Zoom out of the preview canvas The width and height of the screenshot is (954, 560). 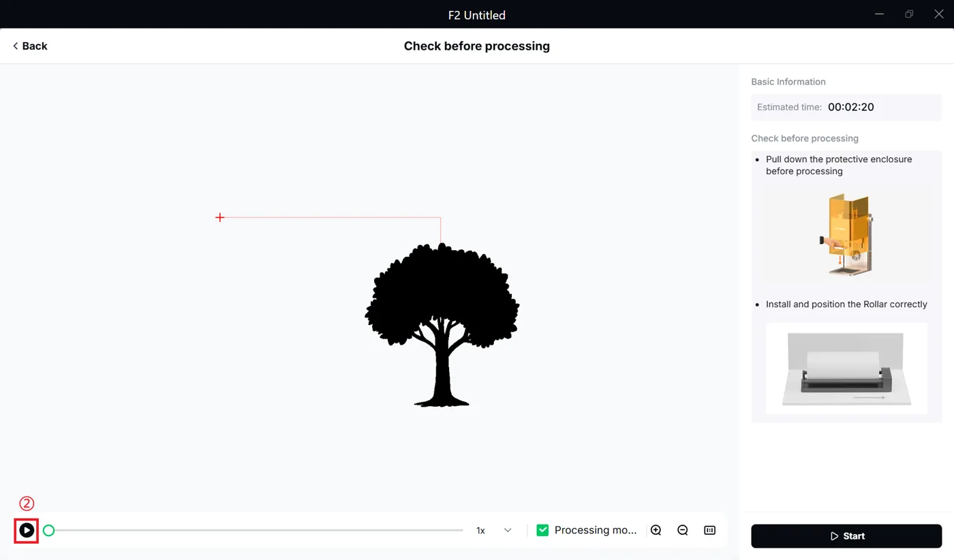click(x=683, y=530)
